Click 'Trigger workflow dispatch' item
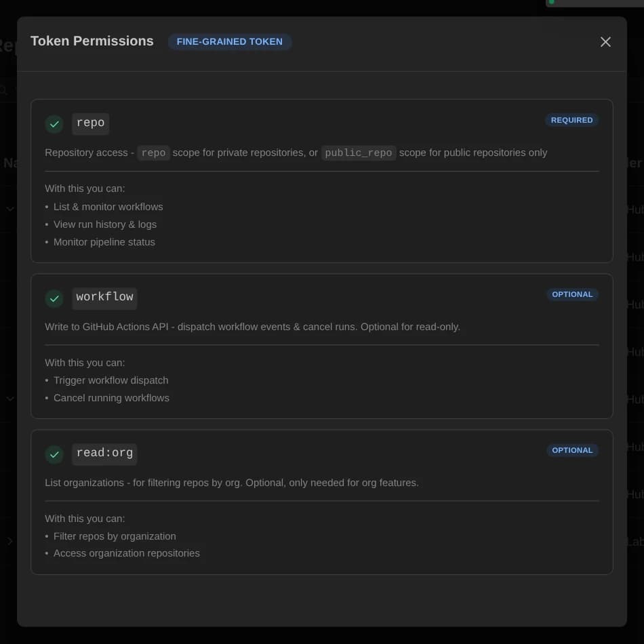Image resolution: width=644 pixels, height=644 pixels. click(111, 381)
